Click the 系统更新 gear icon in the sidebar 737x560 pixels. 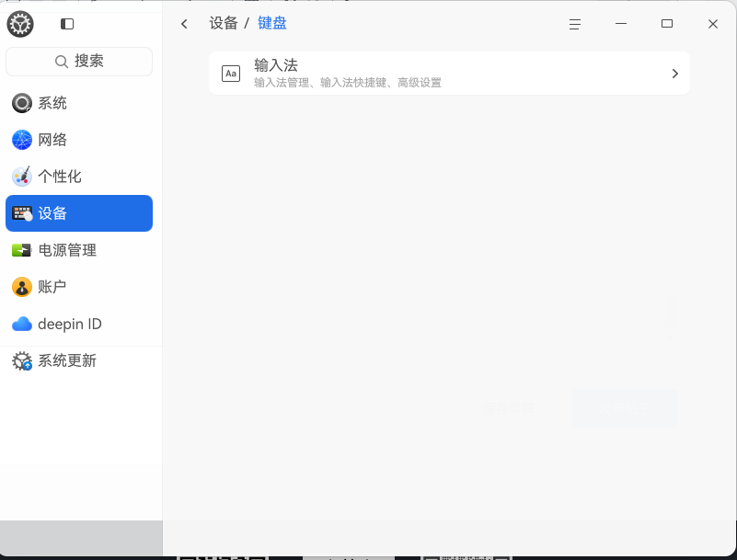pyautogui.click(x=21, y=360)
